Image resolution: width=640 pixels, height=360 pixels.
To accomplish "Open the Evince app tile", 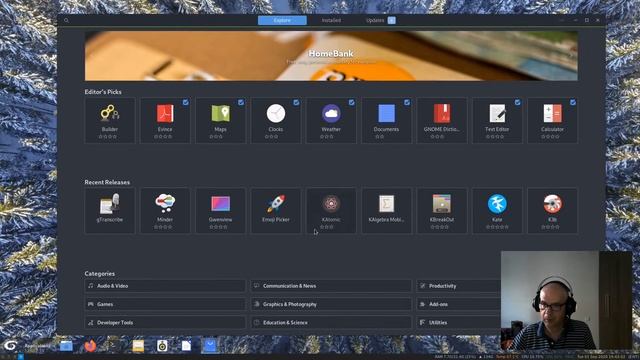I will (165, 120).
